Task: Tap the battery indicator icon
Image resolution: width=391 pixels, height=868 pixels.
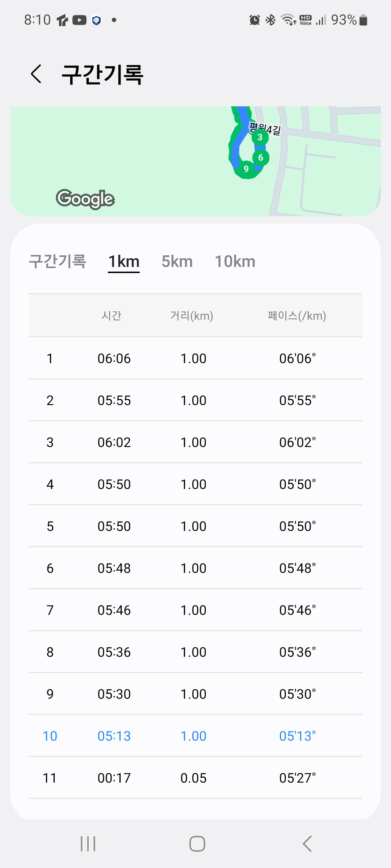Action: 363,20
